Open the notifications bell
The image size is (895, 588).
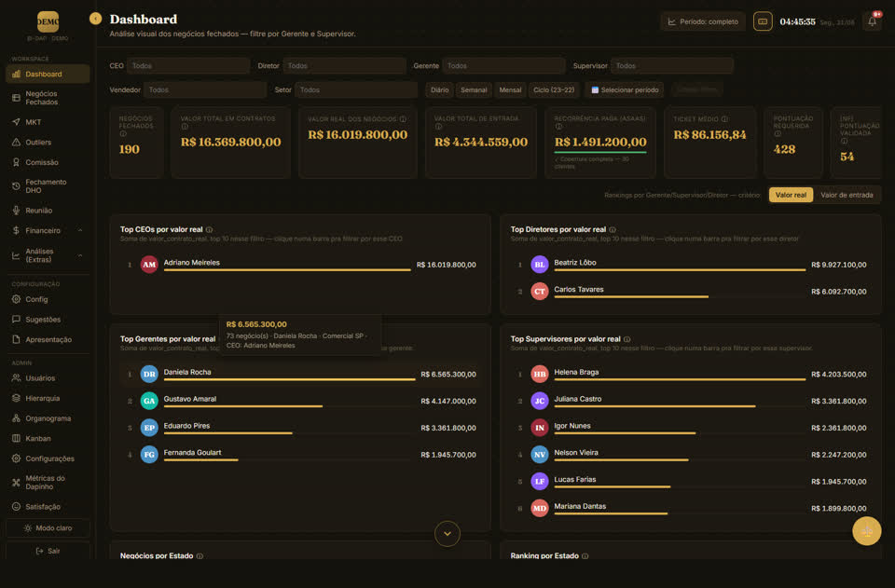click(872, 21)
